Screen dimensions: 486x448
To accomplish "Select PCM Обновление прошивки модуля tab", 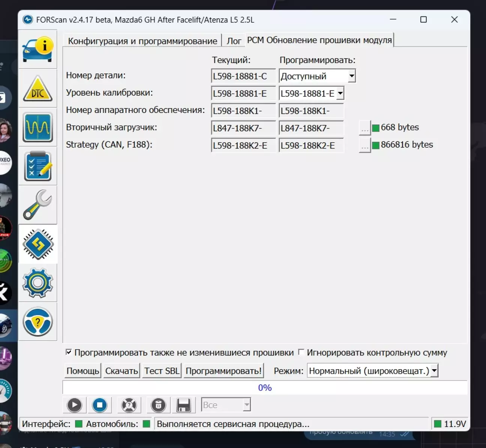I will (319, 40).
